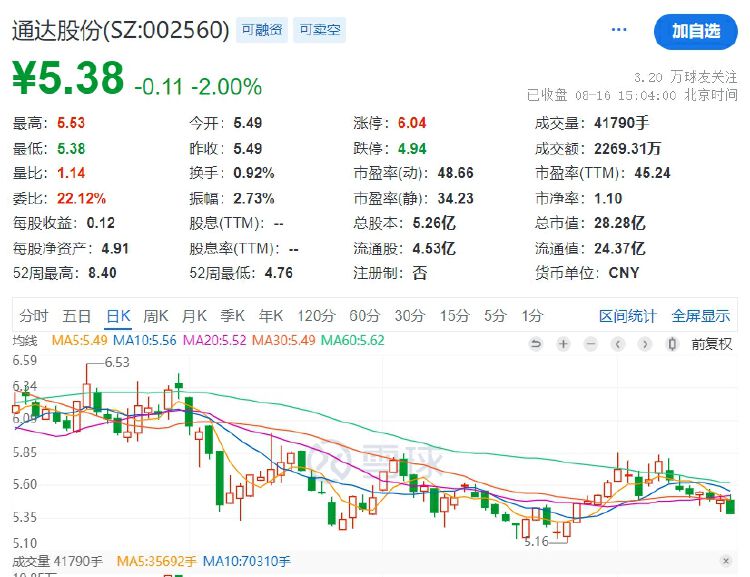The height and width of the screenshot is (577, 750).
Task: Switch to the 5分 chart tab
Action: click(x=495, y=316)
